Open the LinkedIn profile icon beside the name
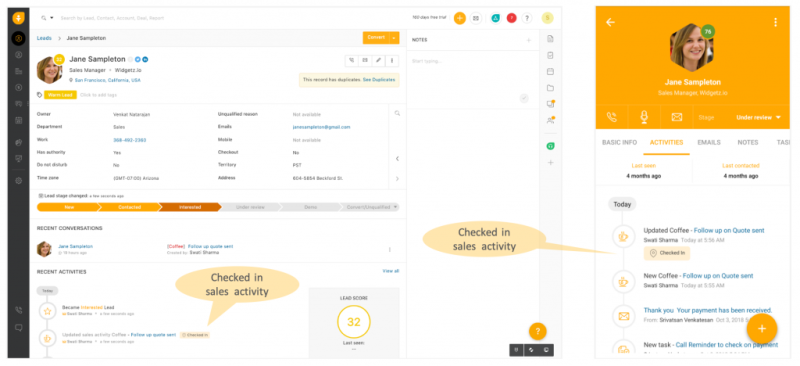Viewport: 800px width, 366px height. (x=145, y=60)
